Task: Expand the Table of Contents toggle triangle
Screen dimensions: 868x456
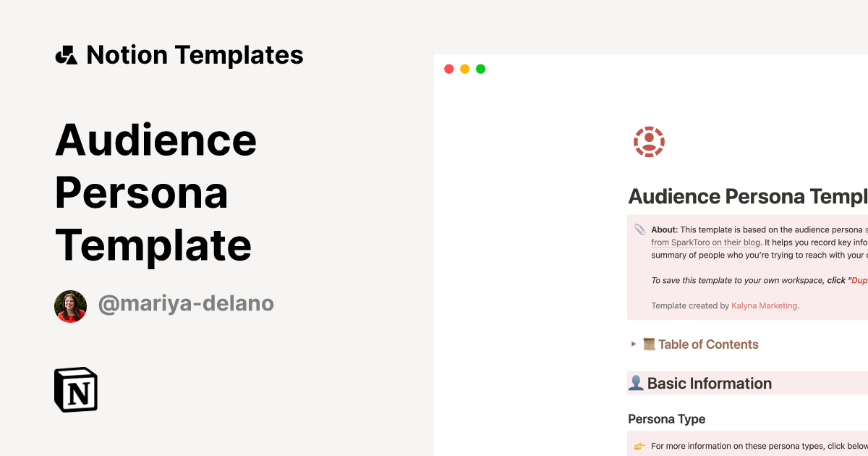Action: [634, 345]
